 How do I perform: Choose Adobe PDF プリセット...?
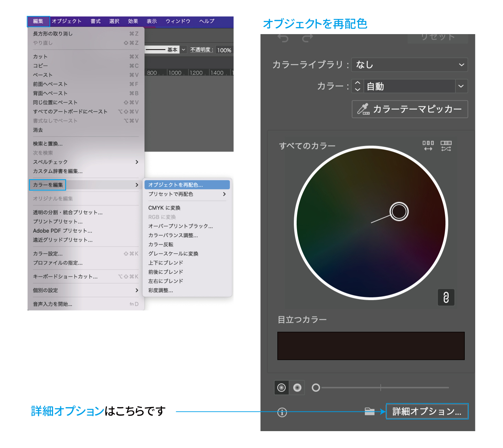tap(86, 231)
